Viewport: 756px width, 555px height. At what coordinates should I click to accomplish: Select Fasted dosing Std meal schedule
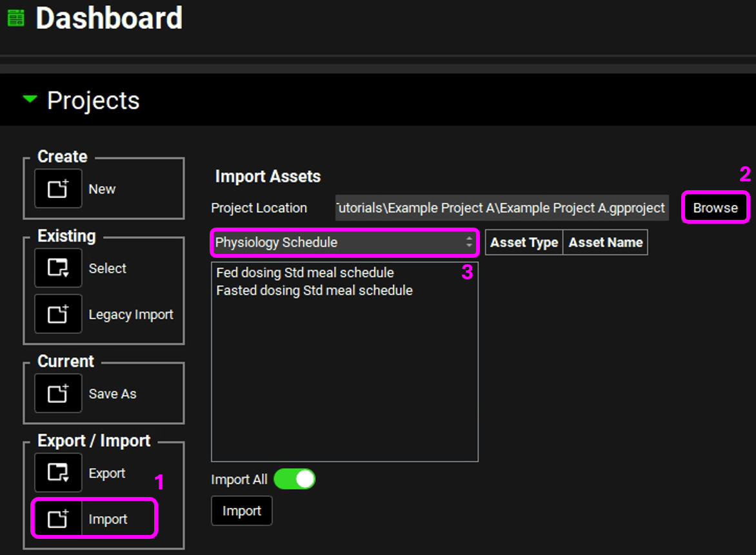(x=314, y=291)
